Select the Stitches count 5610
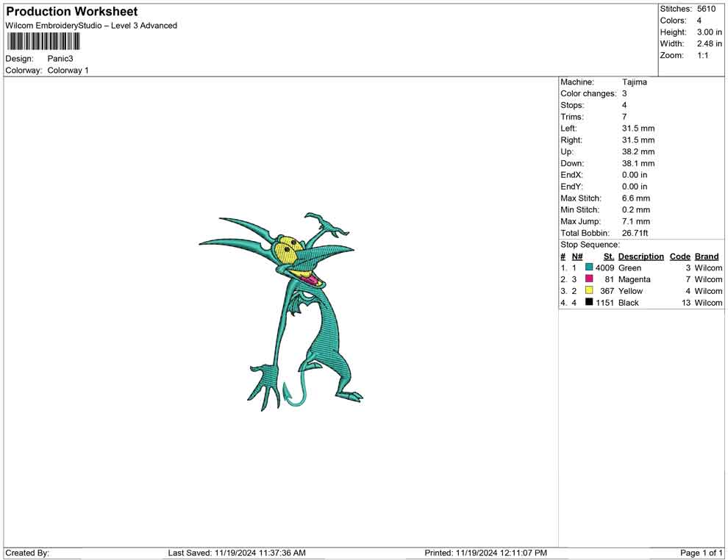 point(706,9)
